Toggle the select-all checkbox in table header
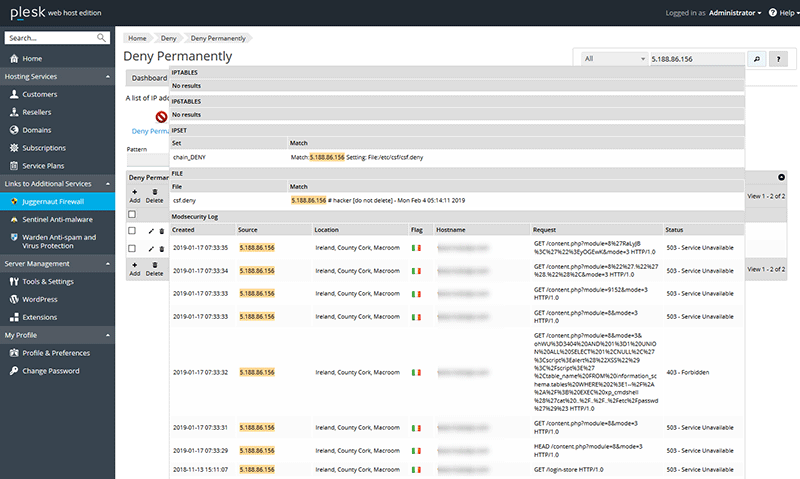Viewport: 800px width, 479px height. [x=132, y=214]
